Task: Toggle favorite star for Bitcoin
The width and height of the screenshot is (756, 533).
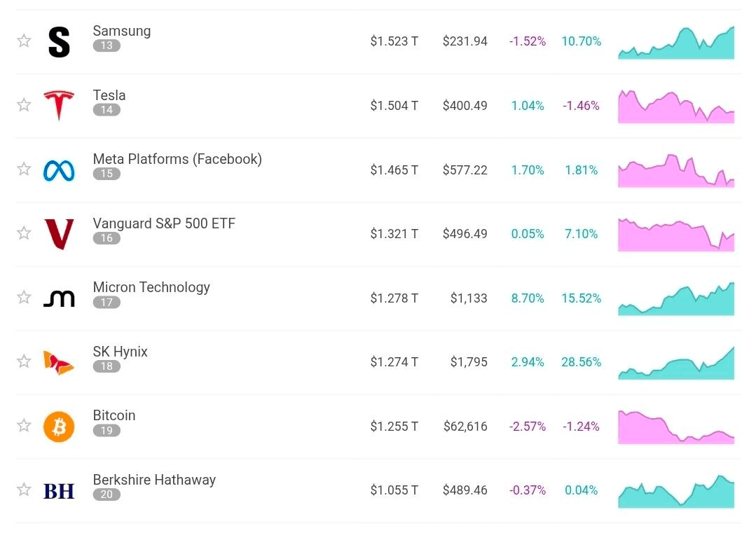Action: click(24, 426)
